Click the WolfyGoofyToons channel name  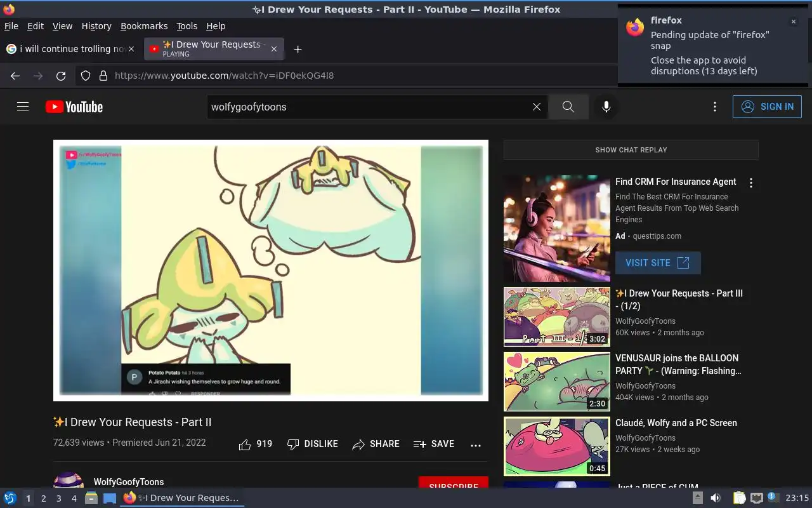coord(129,482)
